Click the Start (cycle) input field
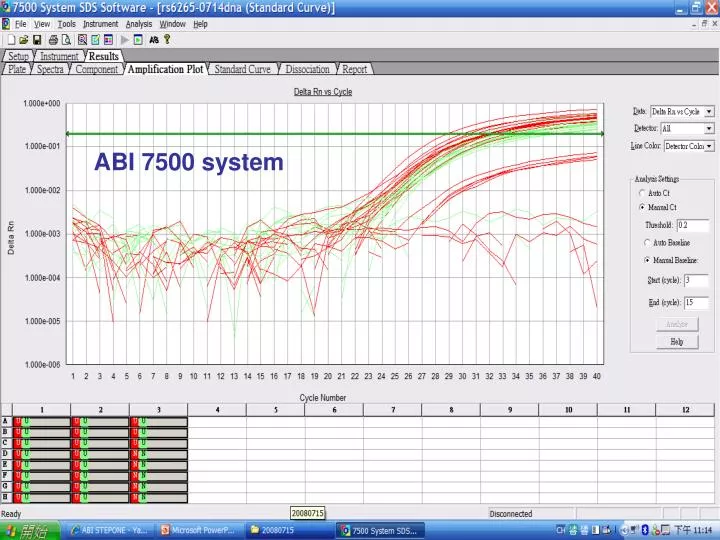720x540 pixels. point(696,280)
